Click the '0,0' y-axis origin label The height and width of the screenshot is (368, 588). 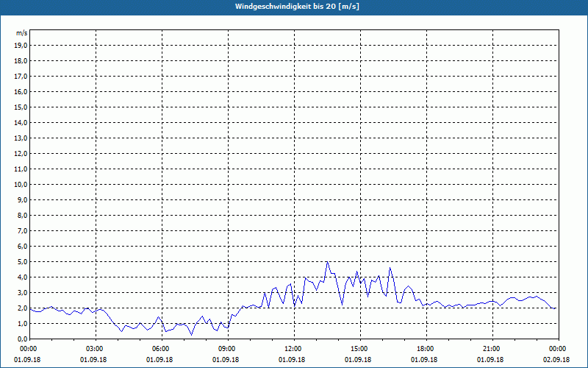coord(22,339)
